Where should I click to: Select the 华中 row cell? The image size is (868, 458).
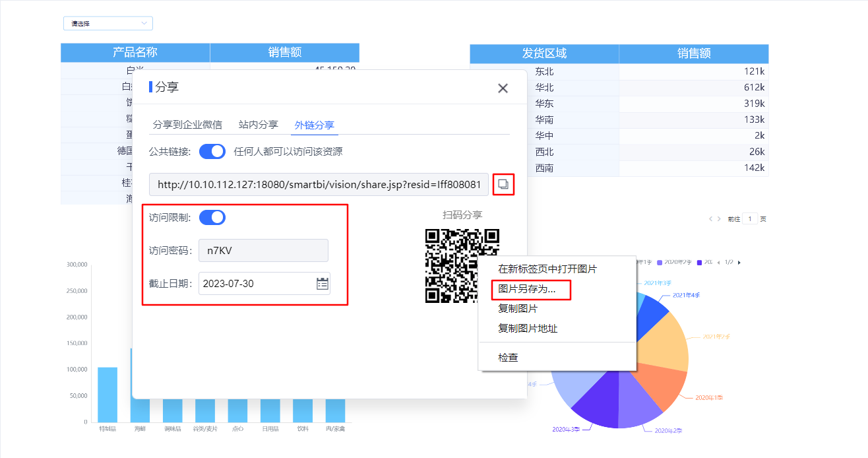545,136
